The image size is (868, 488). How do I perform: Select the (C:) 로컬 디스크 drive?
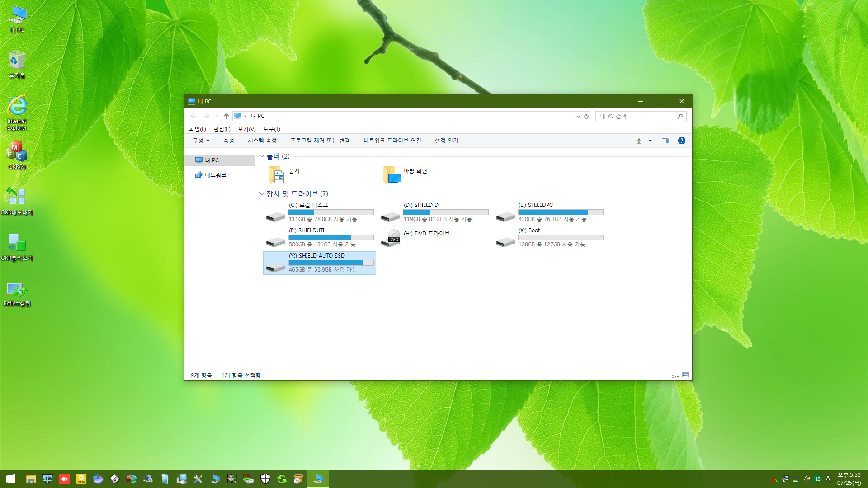320,212
